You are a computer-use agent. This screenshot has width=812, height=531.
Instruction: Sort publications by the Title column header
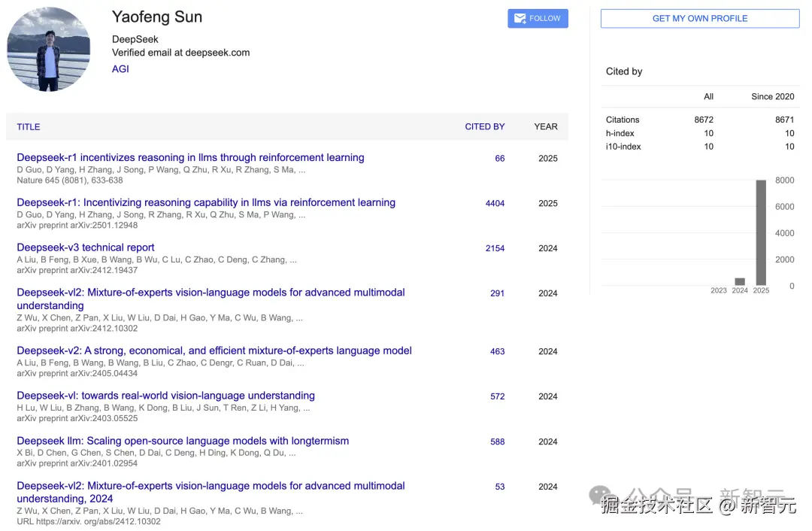[x=29, y=127]
